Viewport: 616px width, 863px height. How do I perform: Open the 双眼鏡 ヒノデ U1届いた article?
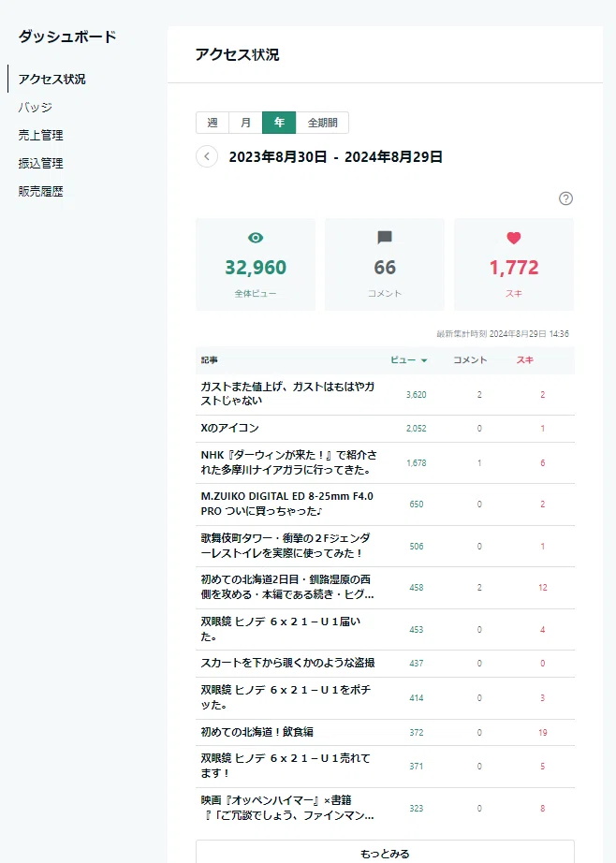pyautogui.click(x=280, y=629)
